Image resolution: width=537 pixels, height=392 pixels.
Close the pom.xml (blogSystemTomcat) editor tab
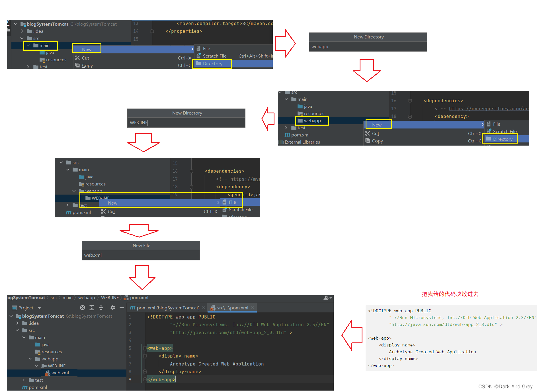[x=203, y=308]
